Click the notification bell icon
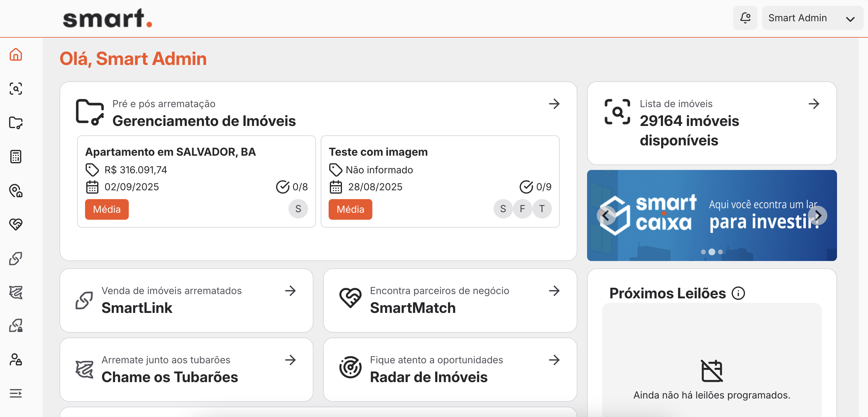 pos(745,18)
